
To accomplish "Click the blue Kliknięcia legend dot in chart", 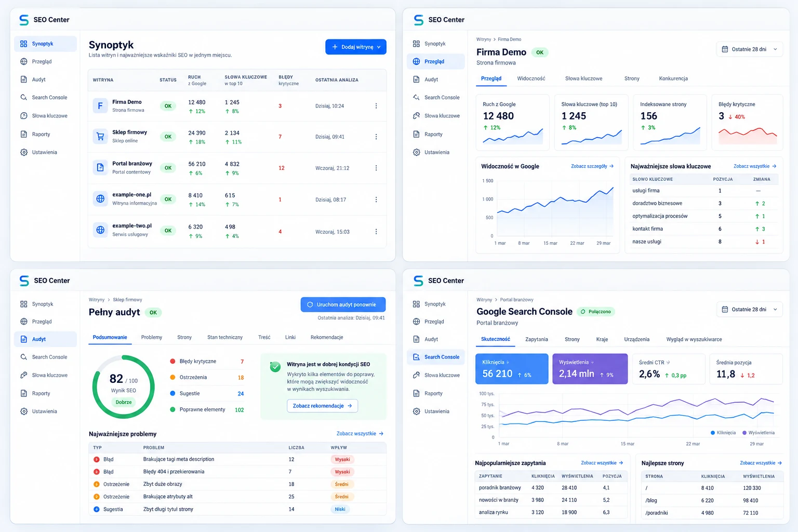I will [713, 433].
